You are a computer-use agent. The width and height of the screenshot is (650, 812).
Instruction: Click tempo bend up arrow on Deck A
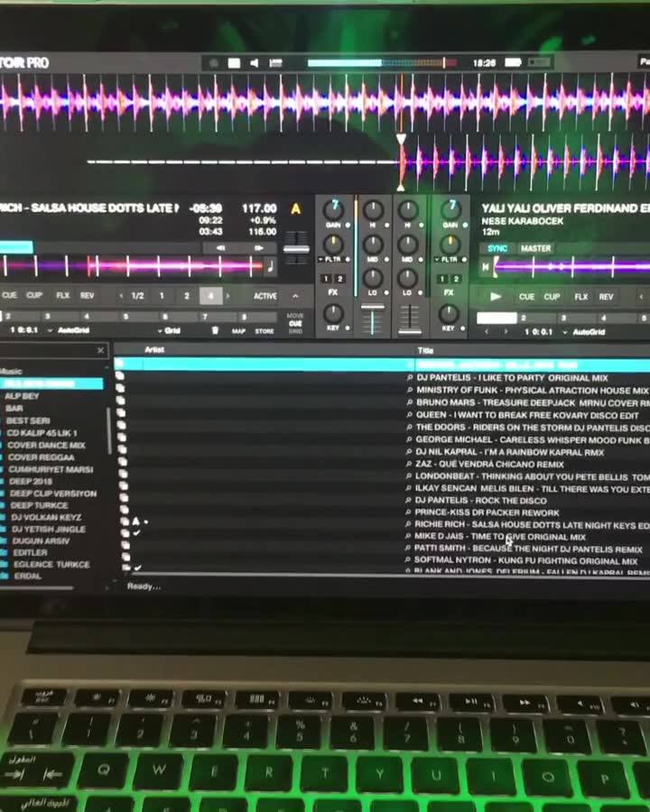pyautogui.click(x=259, y=248)
